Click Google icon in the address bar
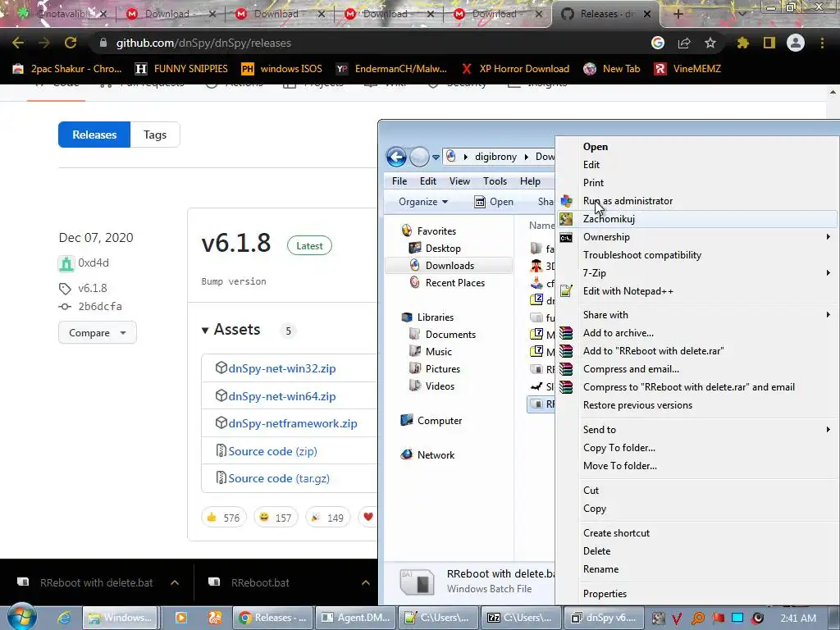Image resolution: width=840 pixels, height=630 pixels. click(658, 43)
